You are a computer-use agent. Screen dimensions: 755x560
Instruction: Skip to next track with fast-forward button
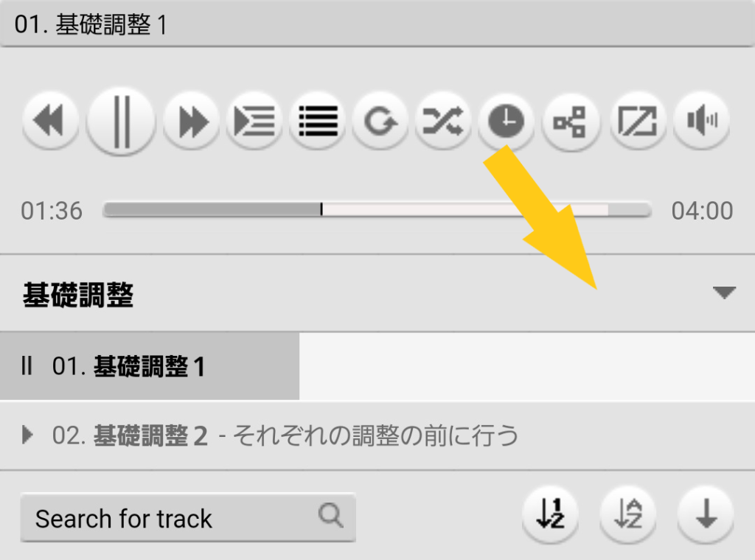(x=192, y=120)
